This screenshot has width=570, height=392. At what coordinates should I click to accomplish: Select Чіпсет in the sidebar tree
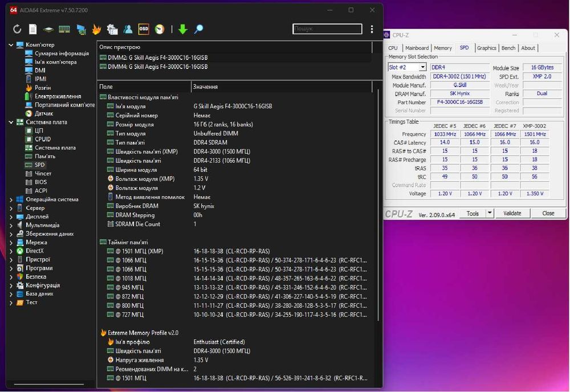coord(43,173)
